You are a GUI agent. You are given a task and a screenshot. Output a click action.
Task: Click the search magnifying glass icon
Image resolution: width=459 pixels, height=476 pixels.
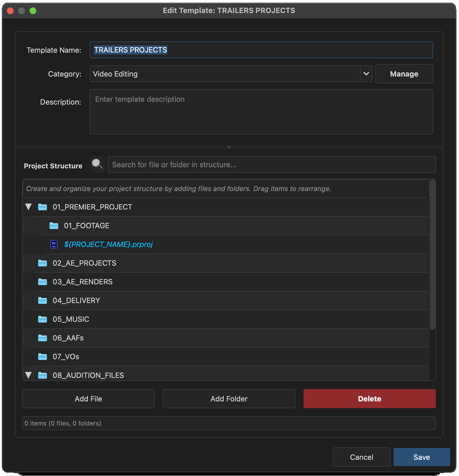[x=97, y=164]
